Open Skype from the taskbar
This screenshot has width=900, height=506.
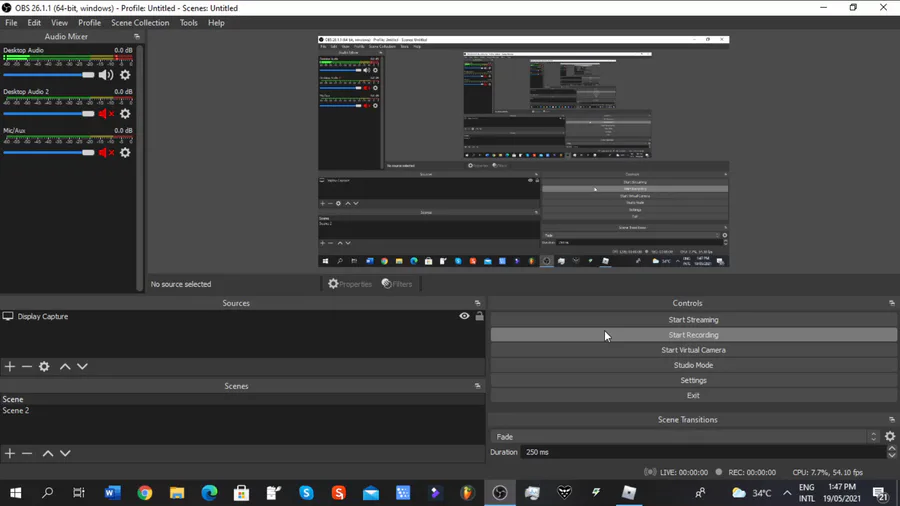pyautogui.click(x=306, y=493)
